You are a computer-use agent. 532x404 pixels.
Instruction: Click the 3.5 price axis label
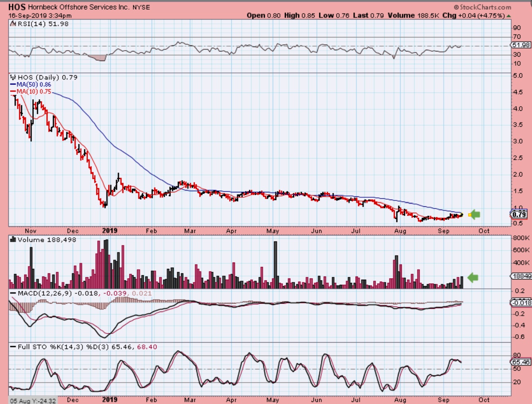[x=518, y=125]
